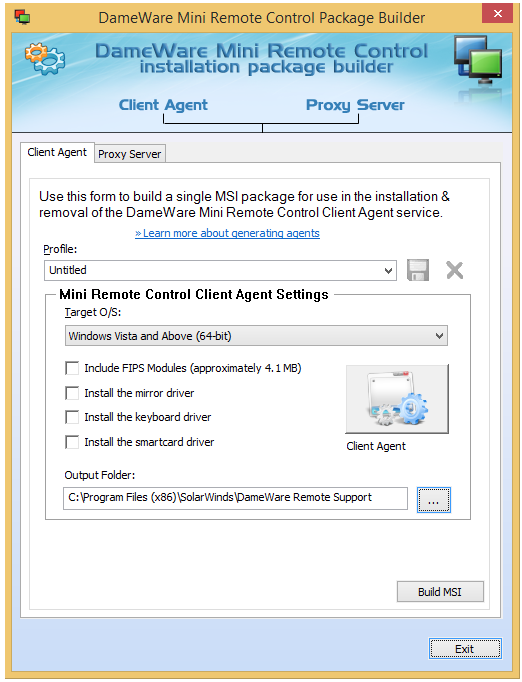The image size is (522, 682).
Task: Browse output folder with ellipsis button
Action: 433,500
